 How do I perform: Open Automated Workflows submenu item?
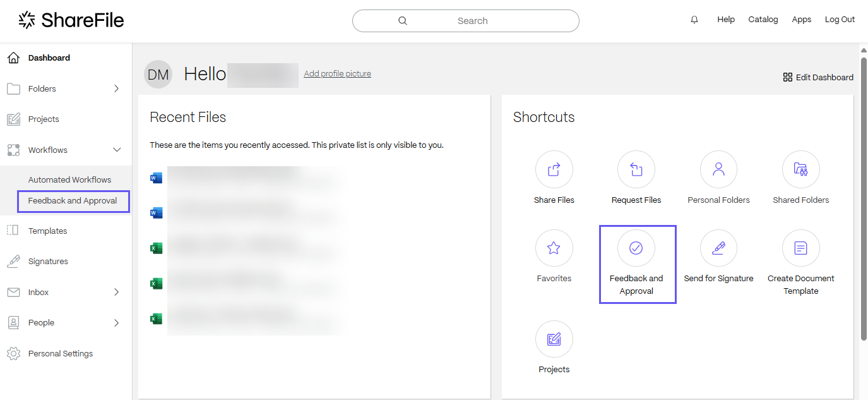click(x=69, y=179)
